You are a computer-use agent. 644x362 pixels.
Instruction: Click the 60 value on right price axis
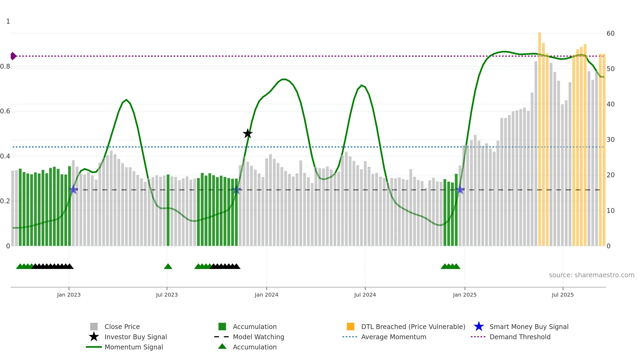pyautogui.click(x=611, y=33)
